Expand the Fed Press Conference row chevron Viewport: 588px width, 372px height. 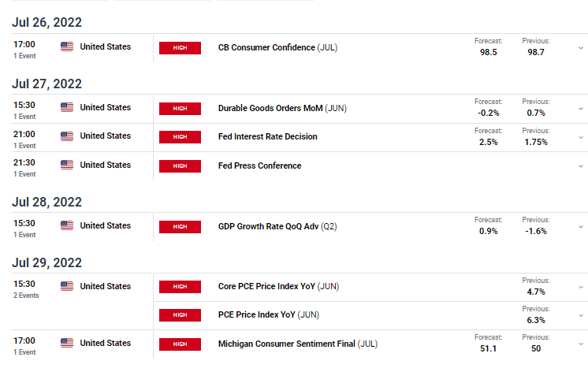[580, 166]
